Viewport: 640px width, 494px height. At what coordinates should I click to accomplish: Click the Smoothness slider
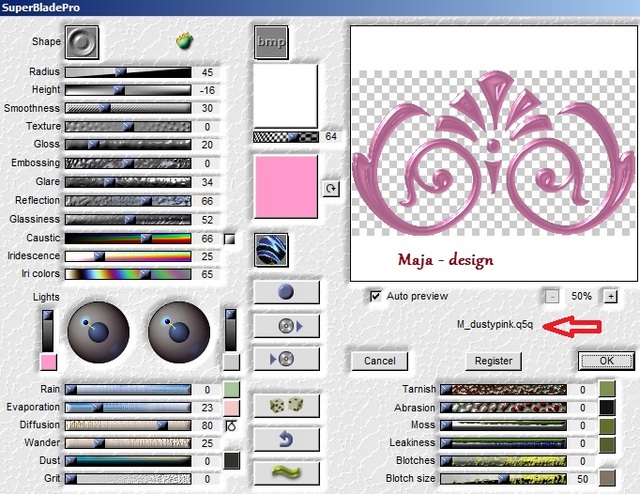[x=128, y=108]
